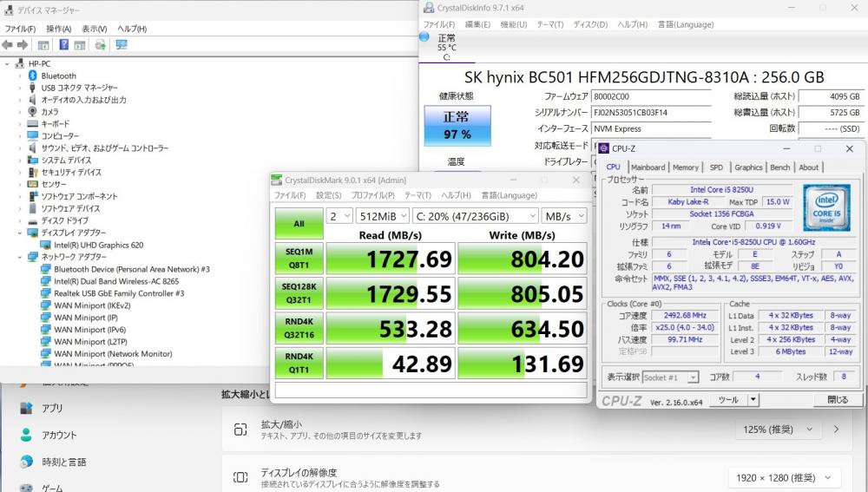Select the Intel(R) UHD Graphics 620 adapter icon
The image size is (868, 492).
(x=45, y=245)
